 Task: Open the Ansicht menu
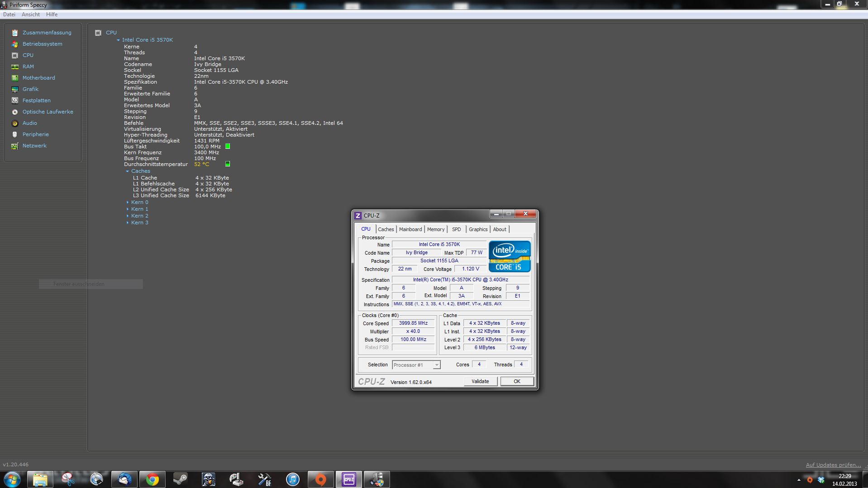[x=31, y=14]
